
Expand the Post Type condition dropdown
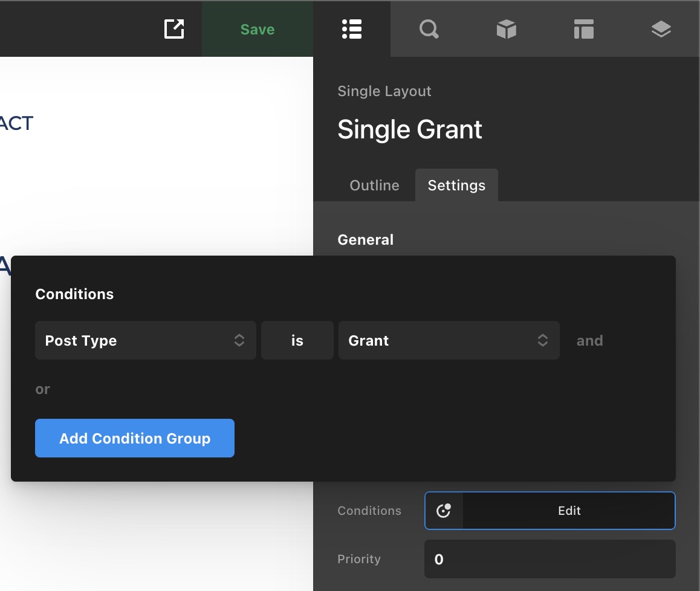tap(145, 341)
